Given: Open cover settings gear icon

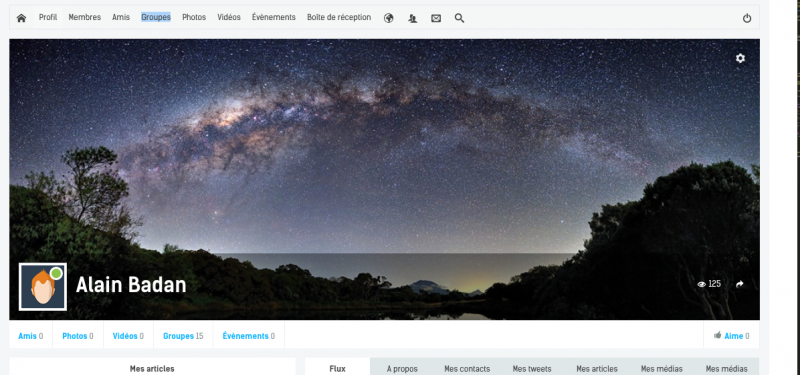Looking at the screenshot, I should tap(740, 58).
